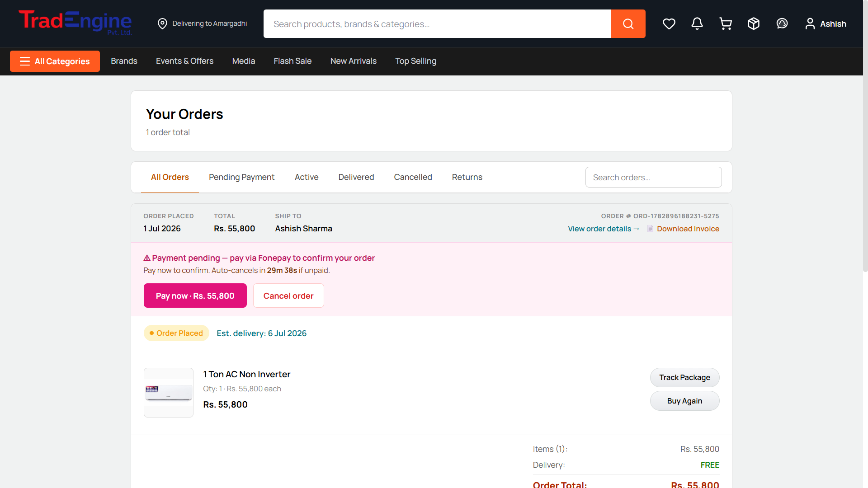Click Download Invoice link

[x=688, y=229]
